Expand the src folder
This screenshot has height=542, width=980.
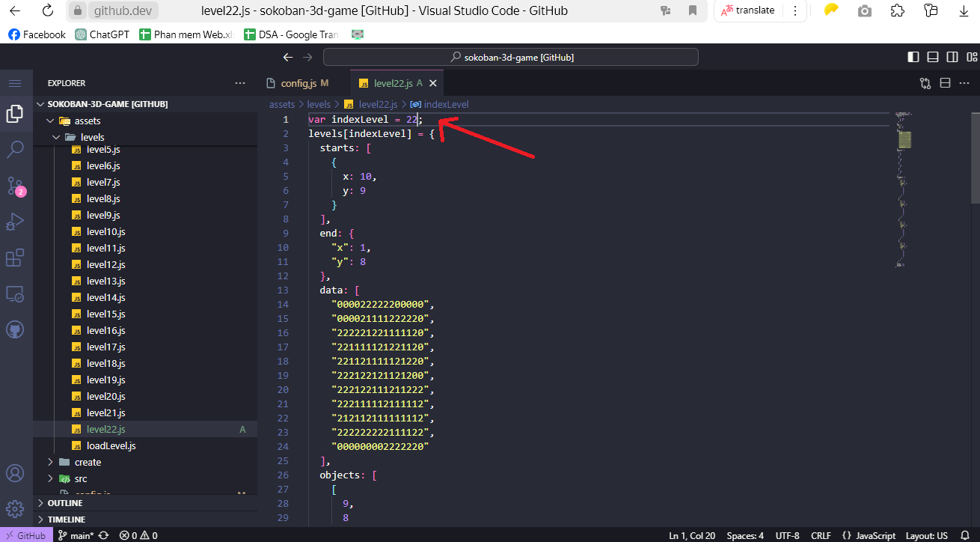pyautogui.click(x=81, y=478)
